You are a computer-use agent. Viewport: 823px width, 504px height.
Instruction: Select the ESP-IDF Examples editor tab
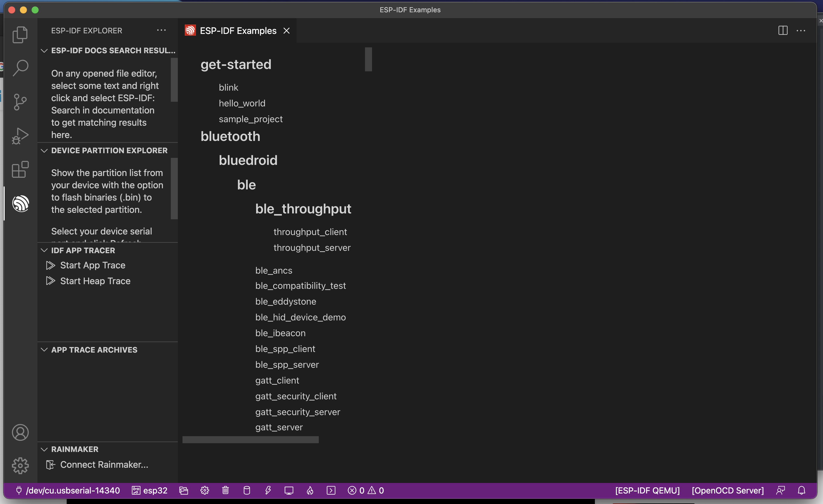pos(238,31)
